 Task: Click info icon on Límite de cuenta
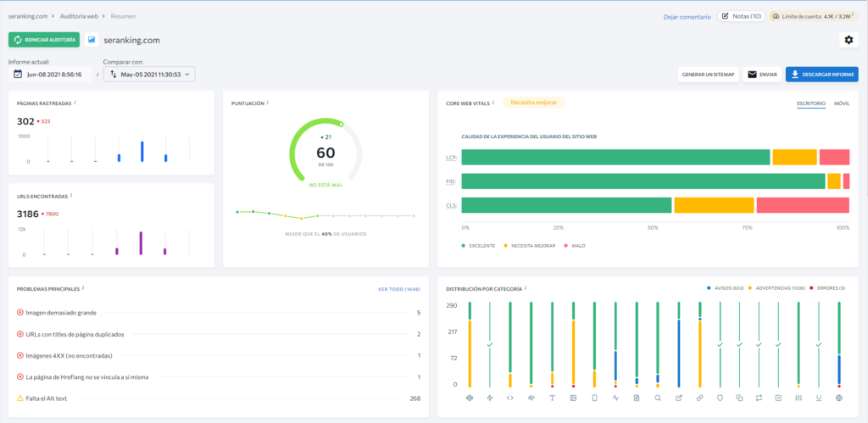coord(853,15)
